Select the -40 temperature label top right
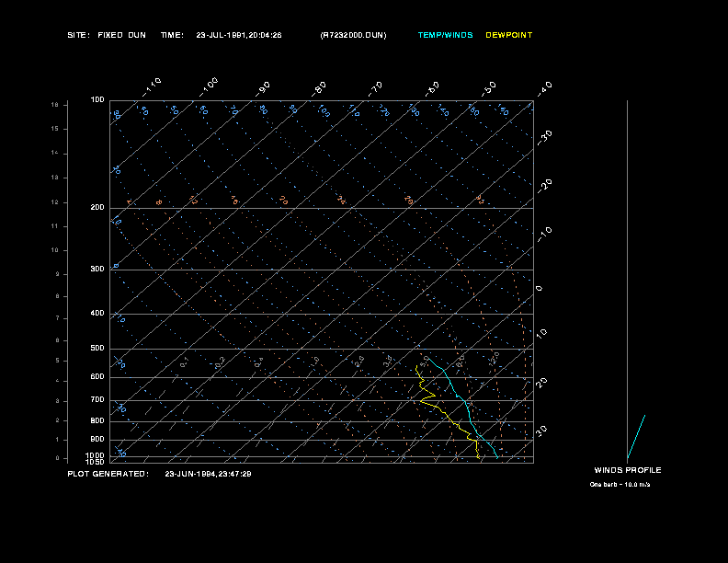Image resolution: width=728 pixels, height=563 pixels. coord(544,87)
